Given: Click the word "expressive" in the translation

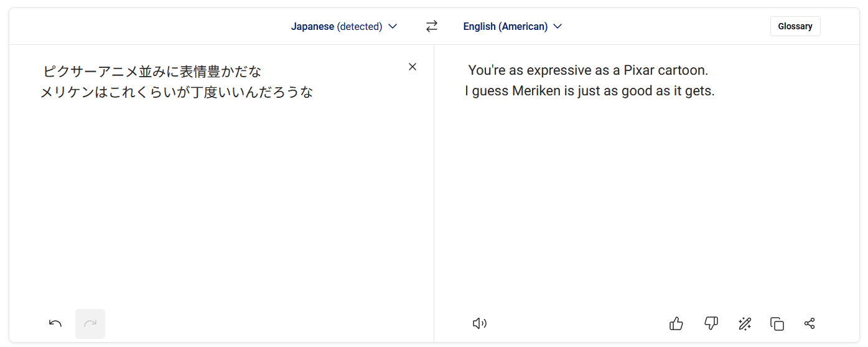Looking at the screenshot, I should pos(559,70).
